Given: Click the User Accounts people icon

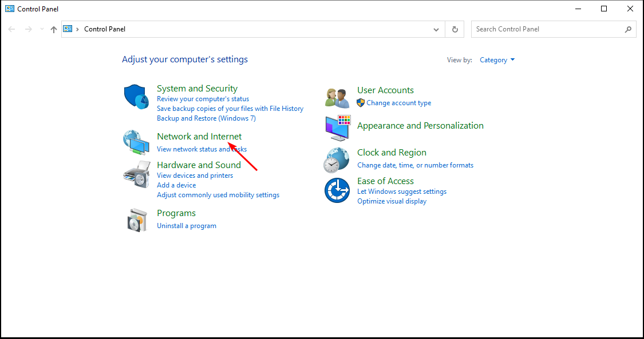Looking at the screenshot, I should (337, 98).
